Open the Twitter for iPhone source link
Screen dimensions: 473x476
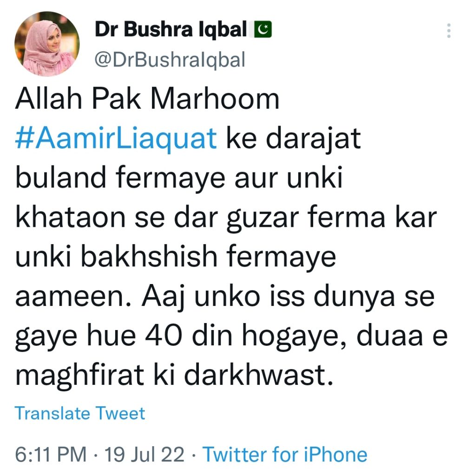(x=285, y=455)
